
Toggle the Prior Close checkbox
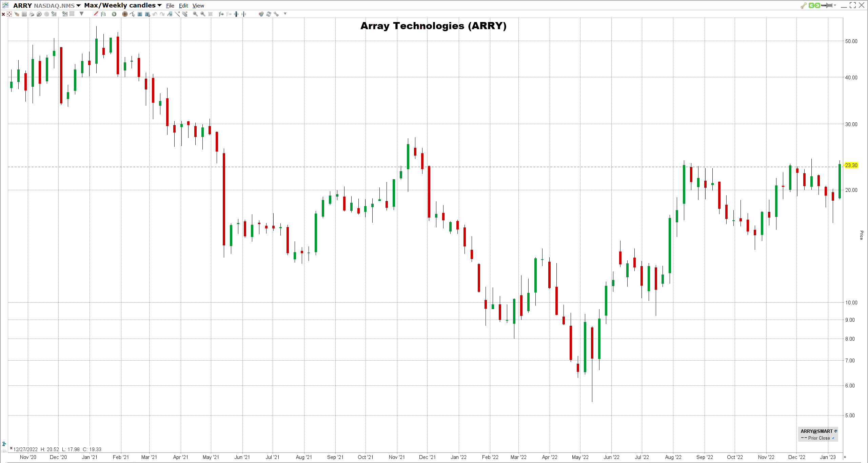coord(833,438)
